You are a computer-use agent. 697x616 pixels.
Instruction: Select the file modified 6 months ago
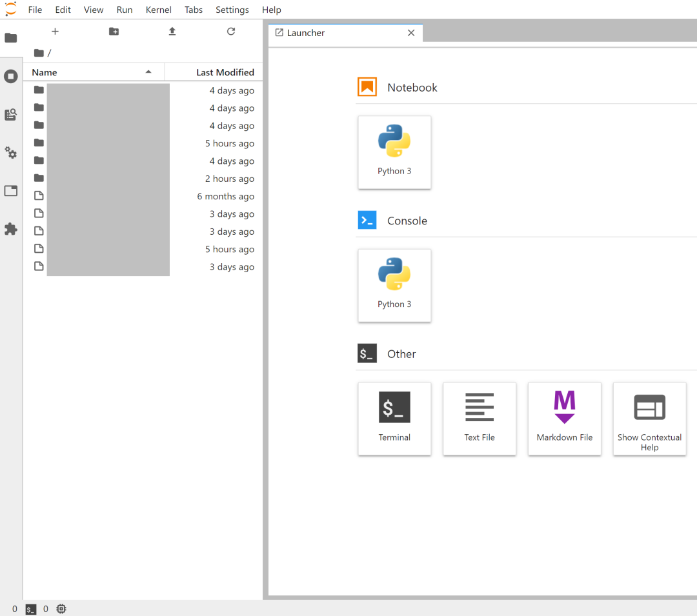pos(143,196)
